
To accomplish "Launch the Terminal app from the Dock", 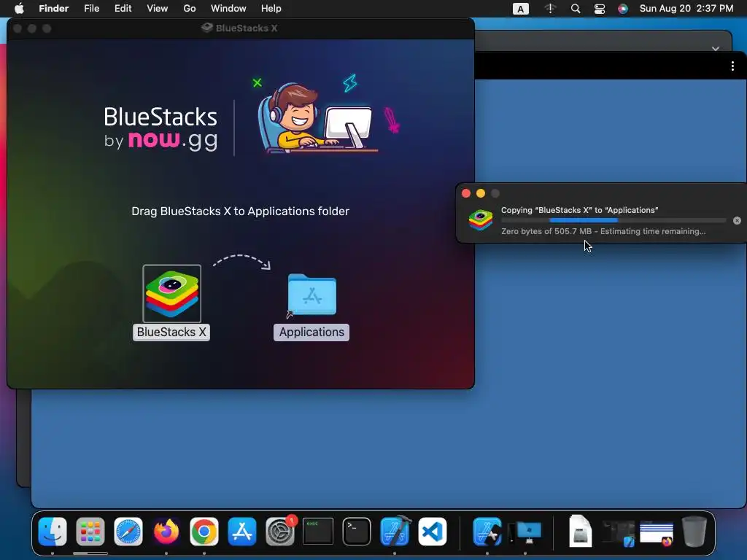I will click(356, 532).
